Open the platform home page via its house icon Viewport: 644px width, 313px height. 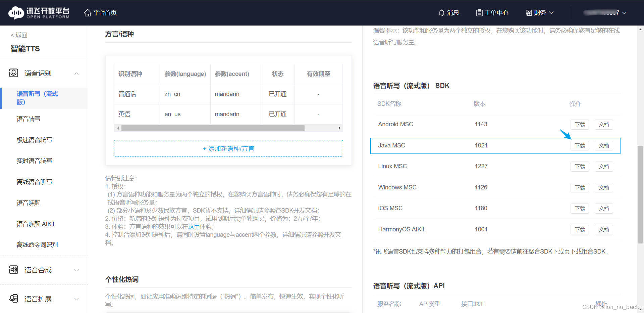88,13
